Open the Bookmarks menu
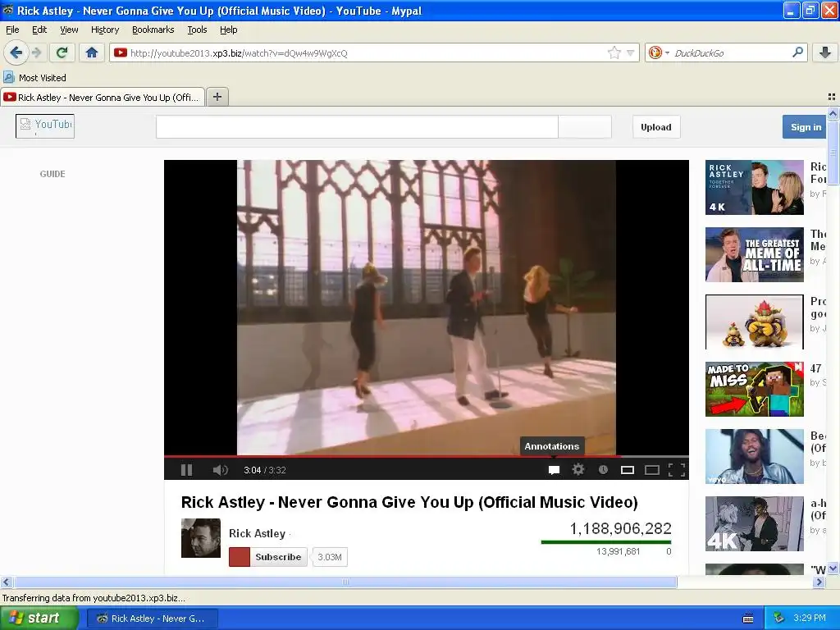Screen dimensions: 840x630 [153, 30]
